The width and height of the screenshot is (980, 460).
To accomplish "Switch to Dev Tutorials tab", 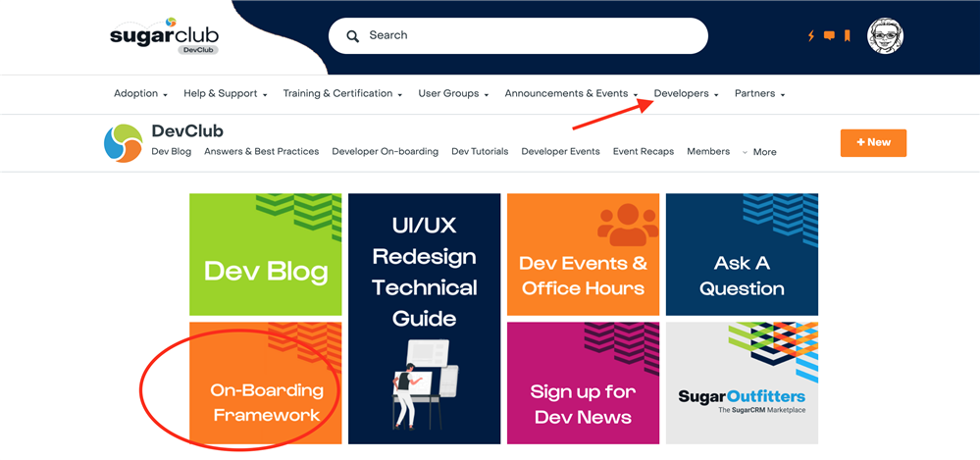I will 480,151.
